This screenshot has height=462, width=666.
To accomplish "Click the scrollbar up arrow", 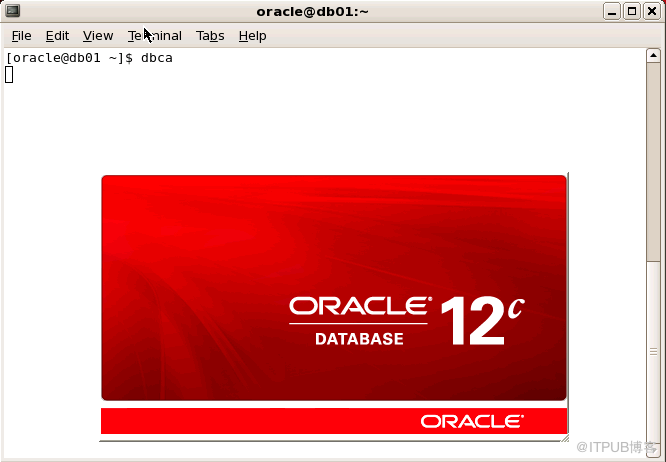I will 653,56.
